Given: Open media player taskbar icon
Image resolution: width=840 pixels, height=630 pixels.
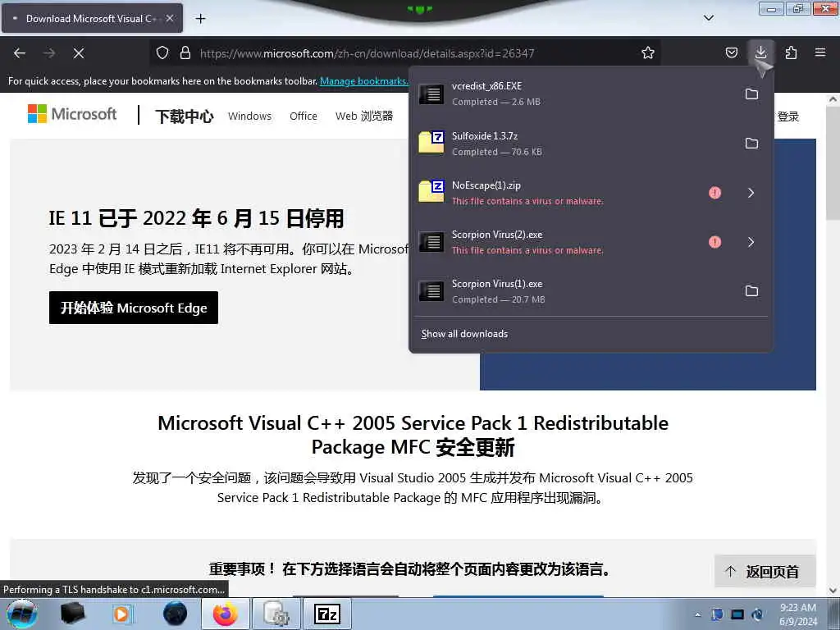Looking at the screenshot, I should pos(123,614).
